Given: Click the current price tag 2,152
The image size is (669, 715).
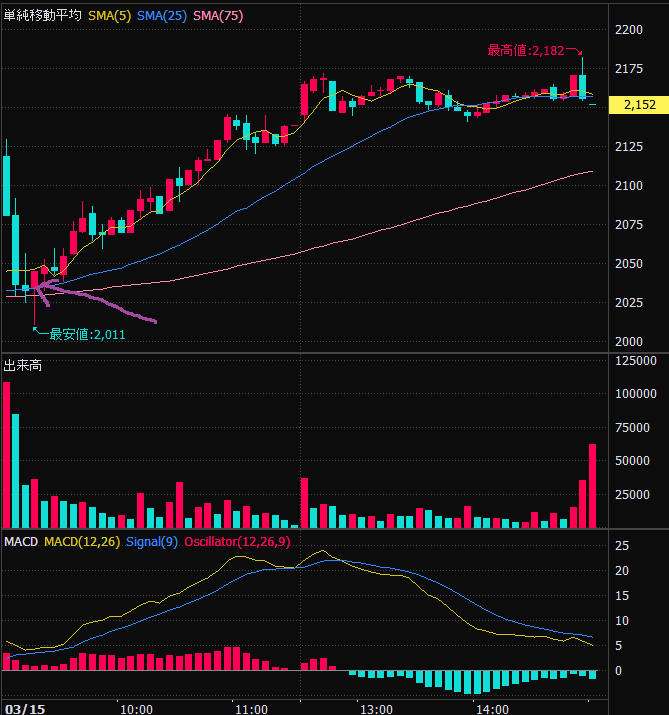Looking at the screenshot, I should 639,105.
